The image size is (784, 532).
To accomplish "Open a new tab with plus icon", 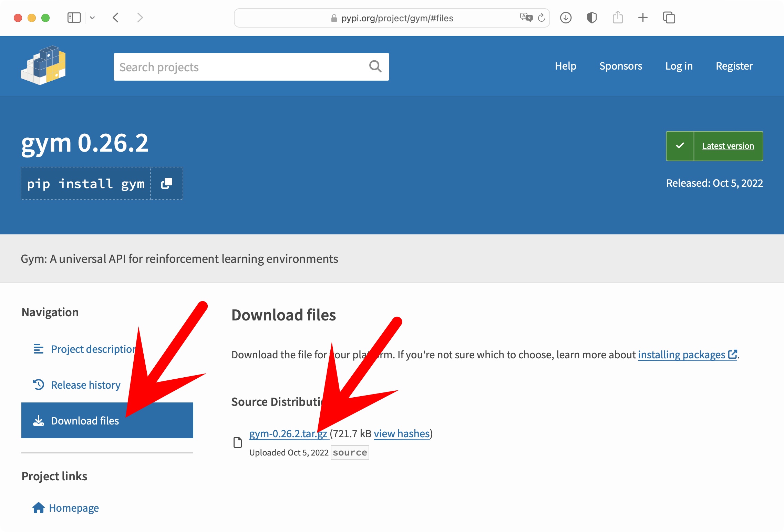I will pyautogui.click(x=643, y=18).
